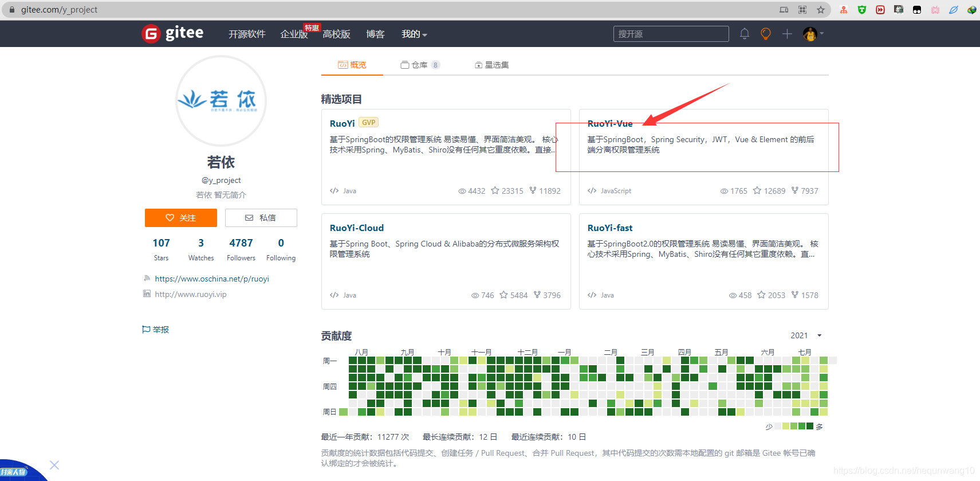The image size is (980, 481).
Task: Click the 举报 report link
Action: pyautogui.click(x=156, y=330)
